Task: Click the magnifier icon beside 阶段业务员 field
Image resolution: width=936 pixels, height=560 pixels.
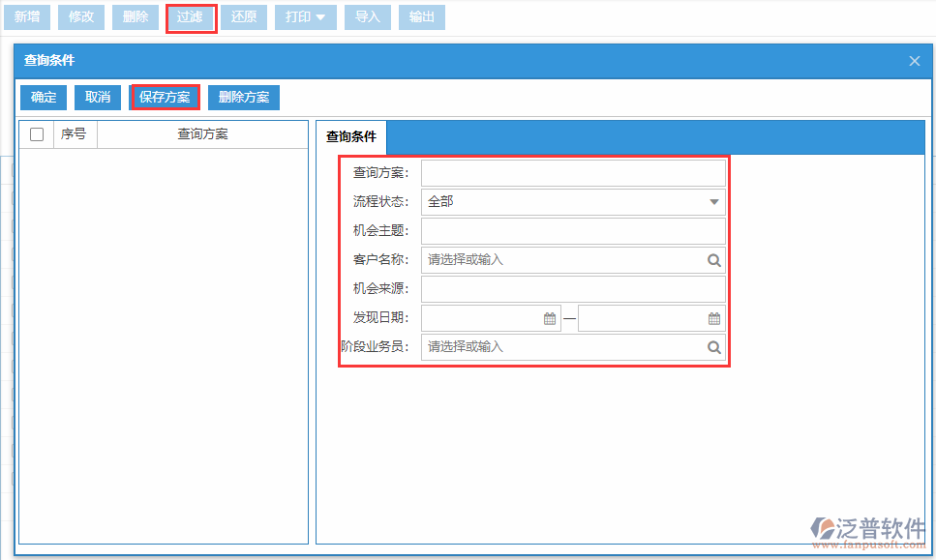Action: tap(714, 346)
